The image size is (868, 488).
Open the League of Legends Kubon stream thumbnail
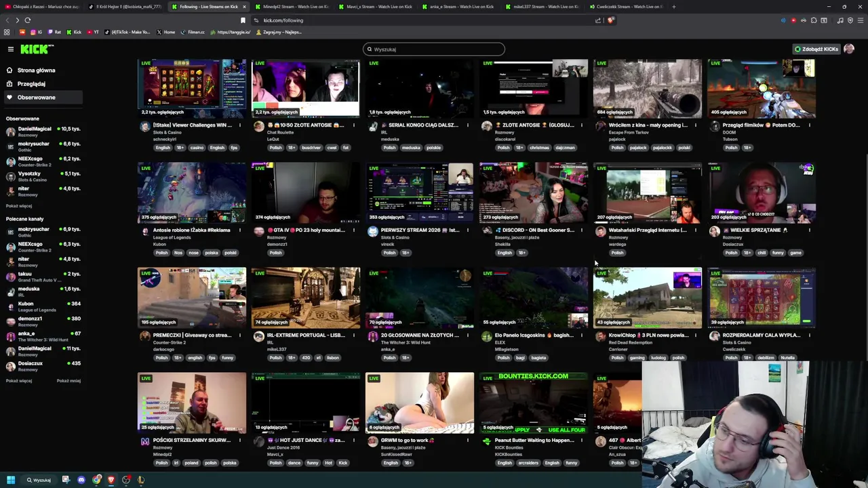point(192,193)
